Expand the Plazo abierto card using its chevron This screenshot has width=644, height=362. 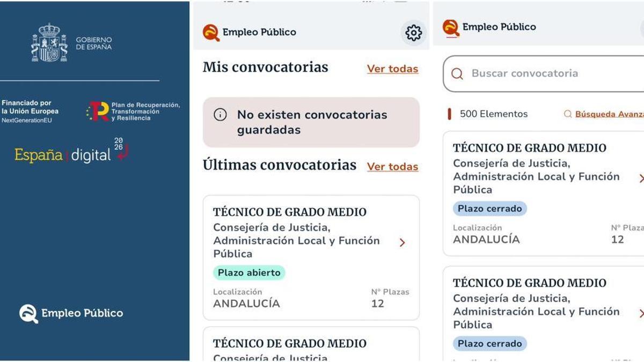tap(402, 243)
